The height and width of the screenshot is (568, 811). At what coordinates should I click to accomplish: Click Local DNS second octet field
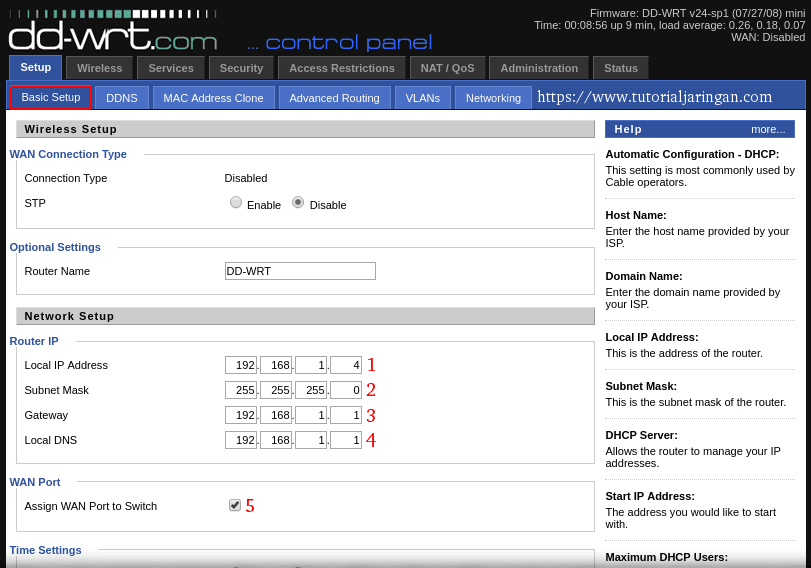pyautogui.click(x=276, y=440)
